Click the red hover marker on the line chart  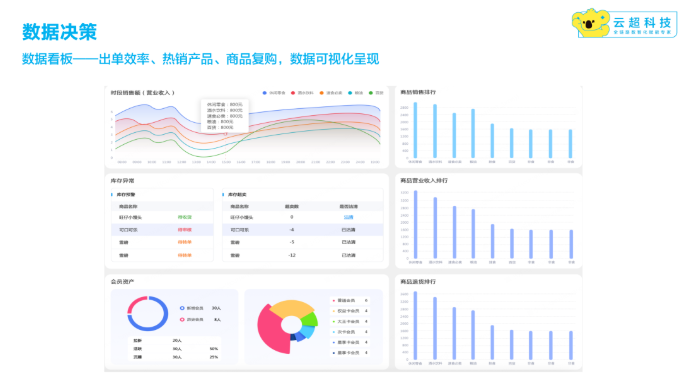[226, 134]
